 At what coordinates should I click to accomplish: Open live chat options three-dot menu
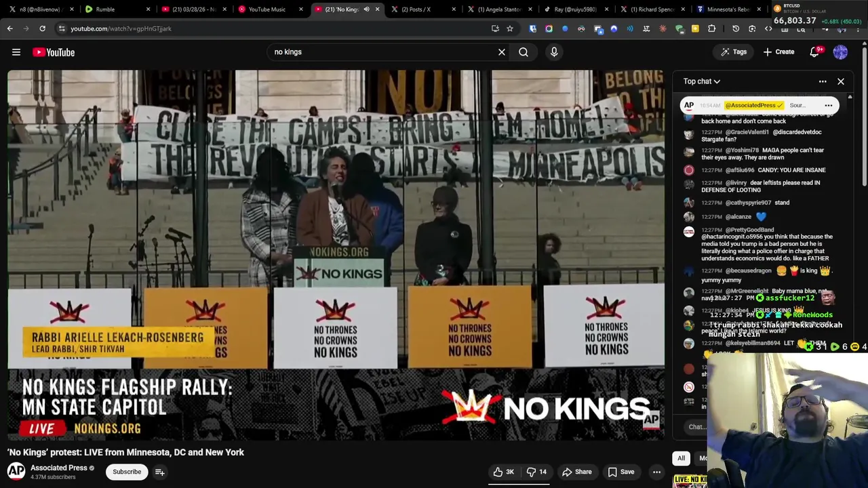(823, 81)
